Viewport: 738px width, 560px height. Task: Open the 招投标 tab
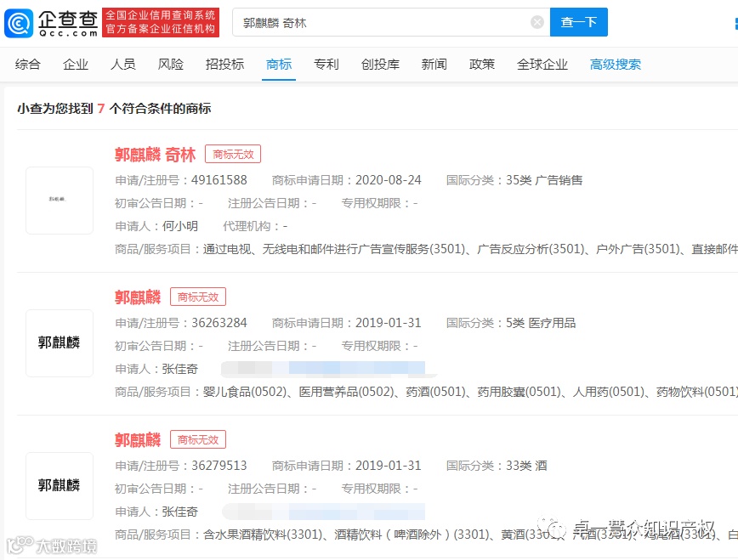point(224,64)
